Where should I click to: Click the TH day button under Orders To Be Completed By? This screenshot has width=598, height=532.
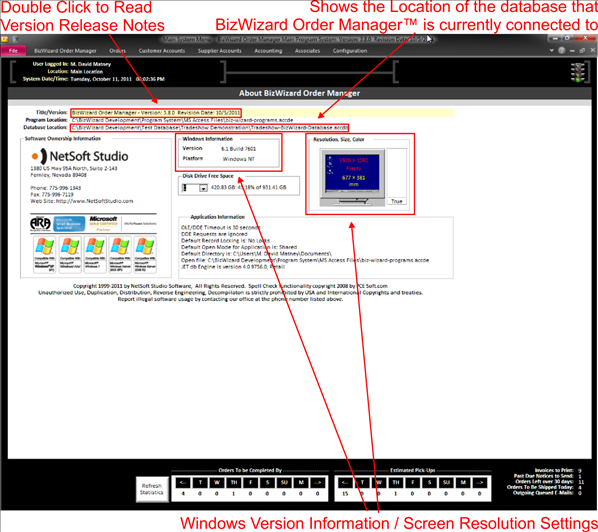pos(234,482)
